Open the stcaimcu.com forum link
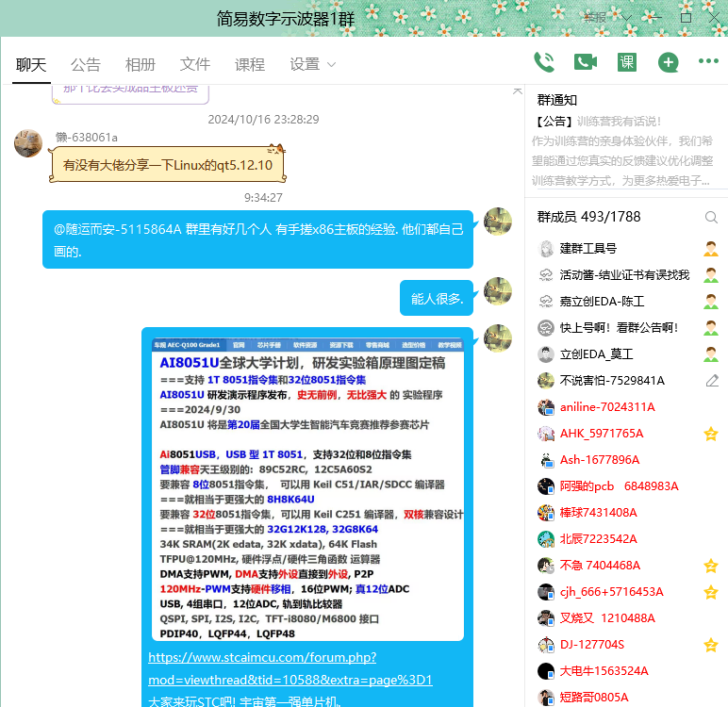Viewport: 728px width, 707px height. (x=290, y=669)
